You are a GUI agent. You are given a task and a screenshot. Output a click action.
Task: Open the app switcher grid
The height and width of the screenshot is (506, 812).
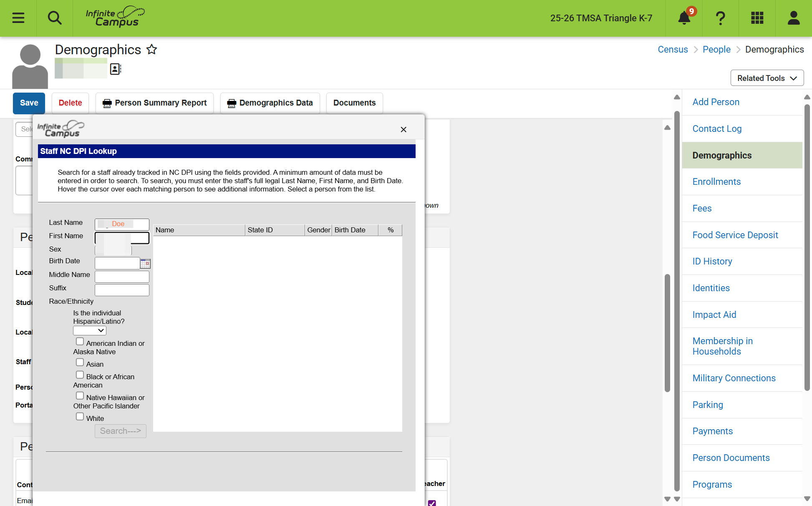pos(757,18)
